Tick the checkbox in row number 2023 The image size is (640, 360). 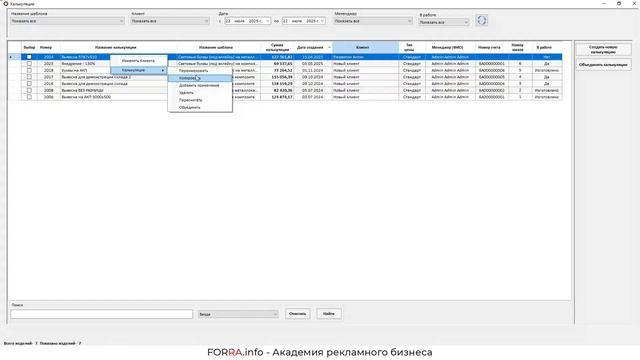[x=29, y=64]
